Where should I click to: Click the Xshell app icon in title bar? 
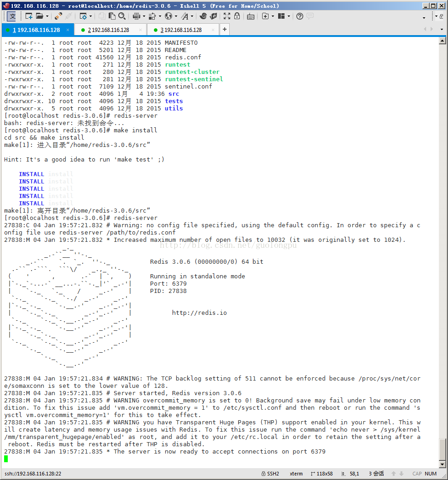[x=6, y=5]
